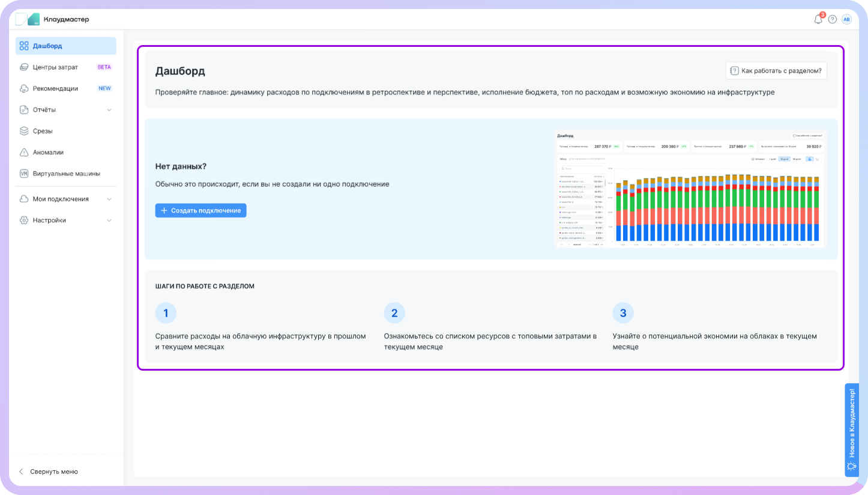Open Рекомендации menu item

point(55,88)
